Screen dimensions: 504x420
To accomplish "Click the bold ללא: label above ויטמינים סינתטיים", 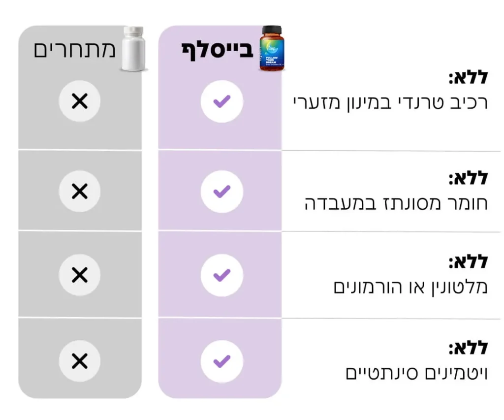I will 468,348.
